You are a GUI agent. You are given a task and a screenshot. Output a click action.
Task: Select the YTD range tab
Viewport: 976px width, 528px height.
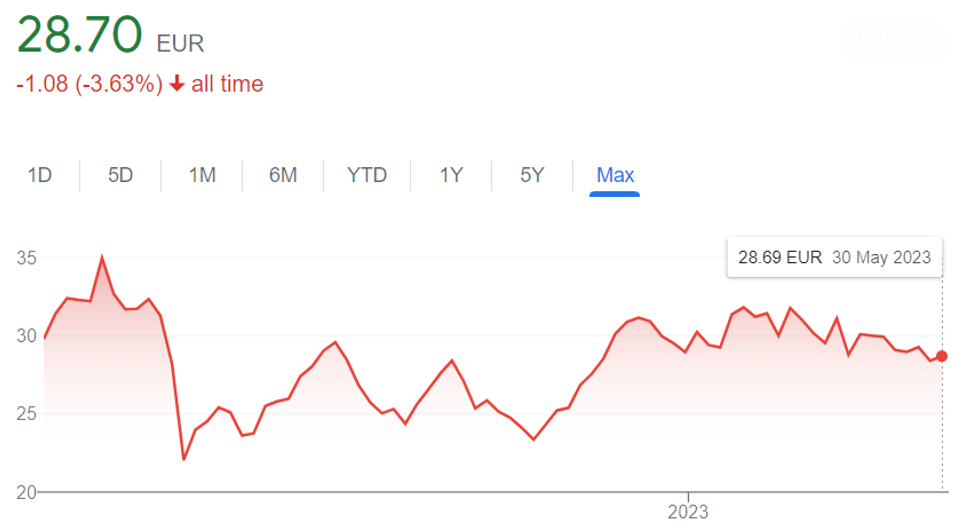367,176
